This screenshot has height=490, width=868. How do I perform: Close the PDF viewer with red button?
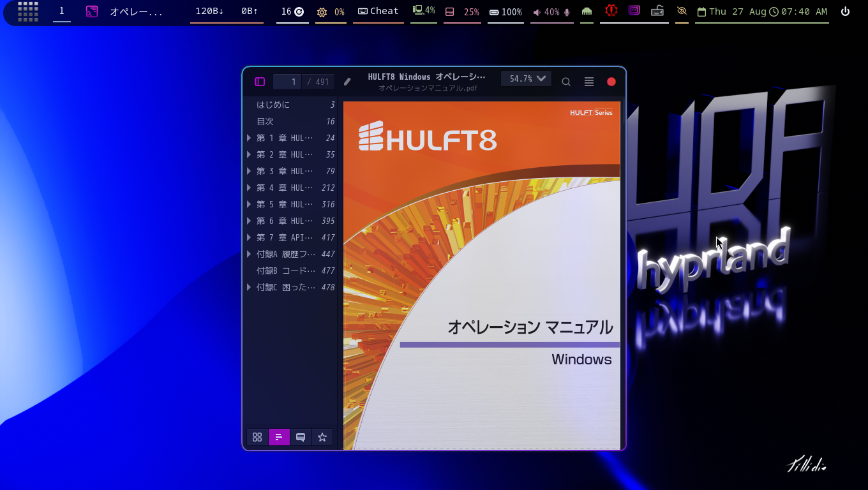(611, 82)
